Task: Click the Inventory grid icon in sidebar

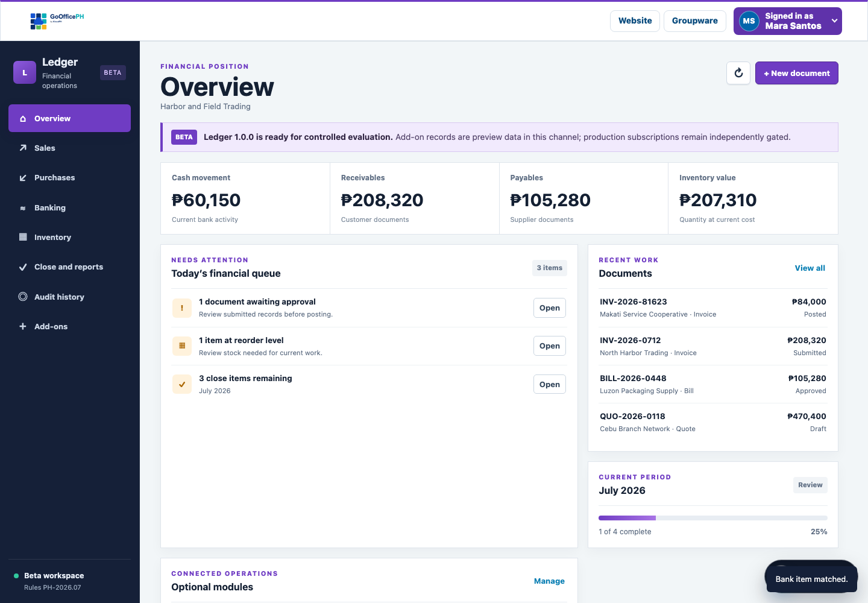Action: 23,238
